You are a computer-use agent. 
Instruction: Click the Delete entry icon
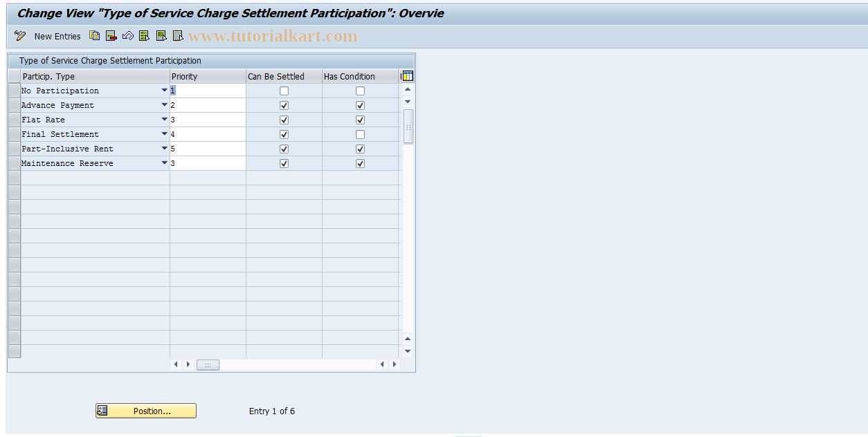(111, 36)
